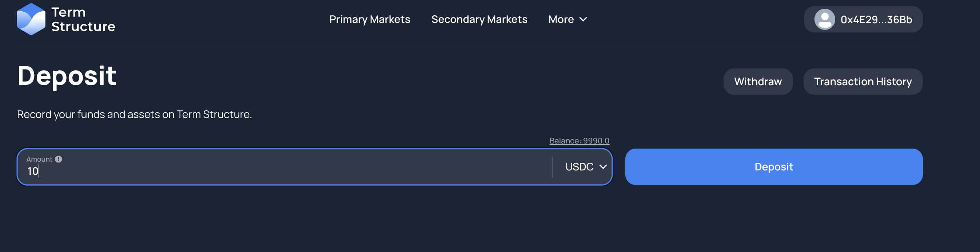The image size is (980, 252).
Task: Click the value 10 in amount box
Action: point(33,171)
